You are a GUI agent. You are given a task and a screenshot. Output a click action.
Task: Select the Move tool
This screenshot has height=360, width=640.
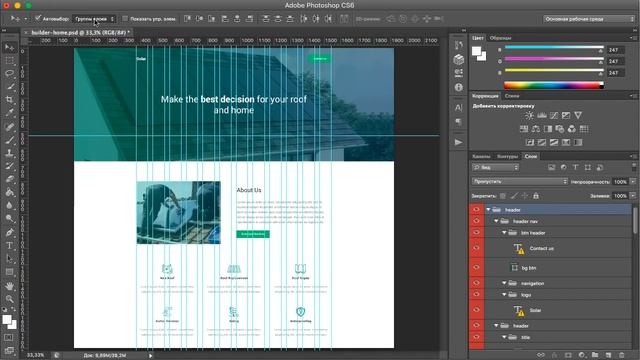click(x=9, y=48)
